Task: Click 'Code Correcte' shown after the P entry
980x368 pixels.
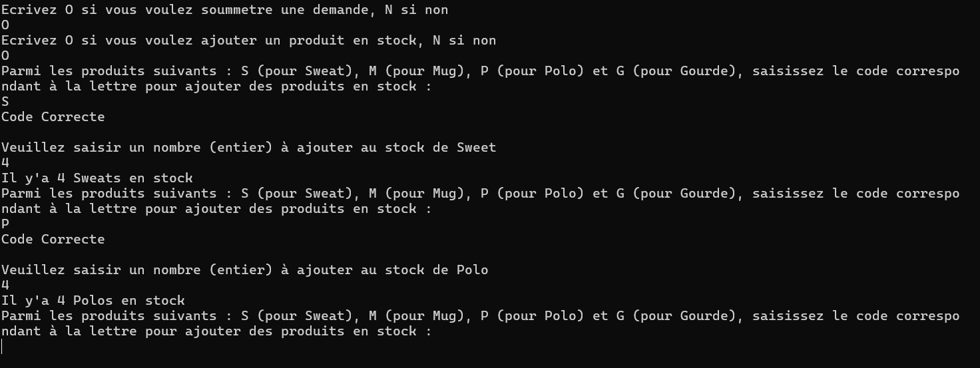Action: pyautogui.click(x=53, y=240)
